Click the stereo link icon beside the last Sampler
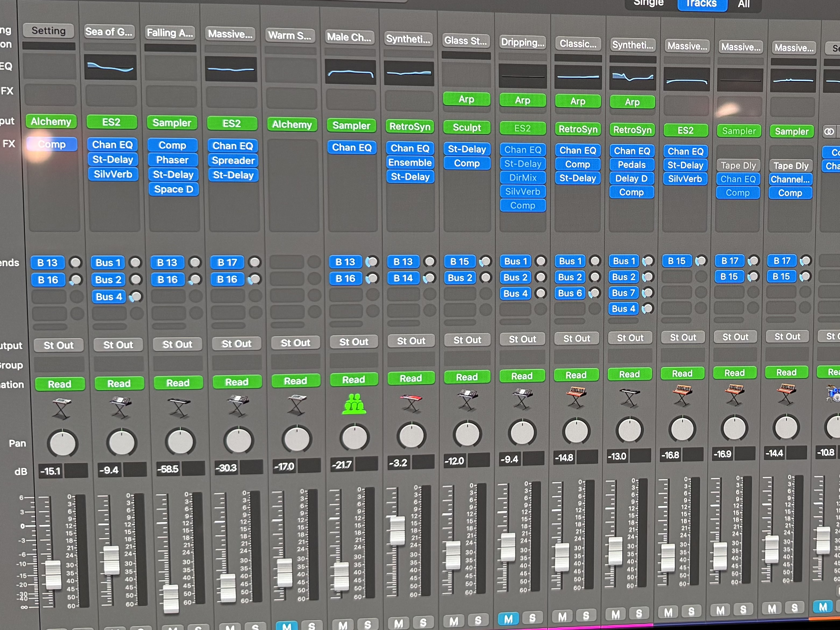 pyautogui.click(x=829, y=132)
